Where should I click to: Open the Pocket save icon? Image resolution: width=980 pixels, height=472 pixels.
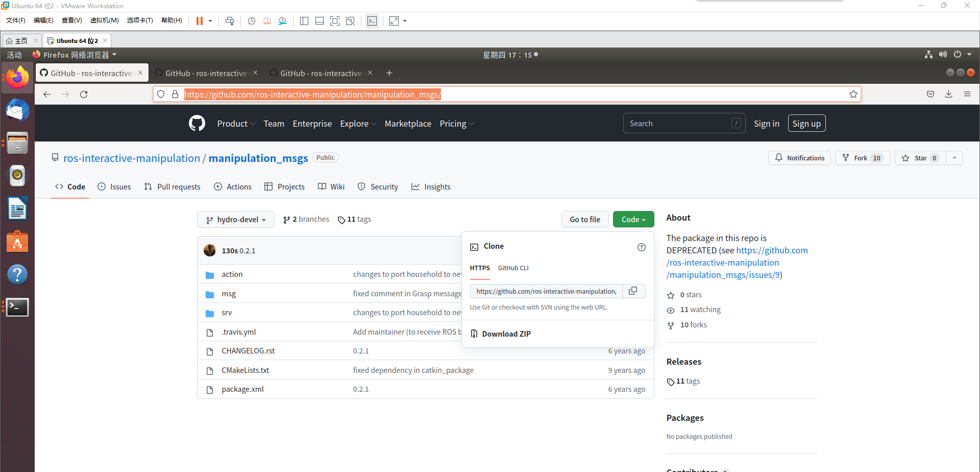930,94
